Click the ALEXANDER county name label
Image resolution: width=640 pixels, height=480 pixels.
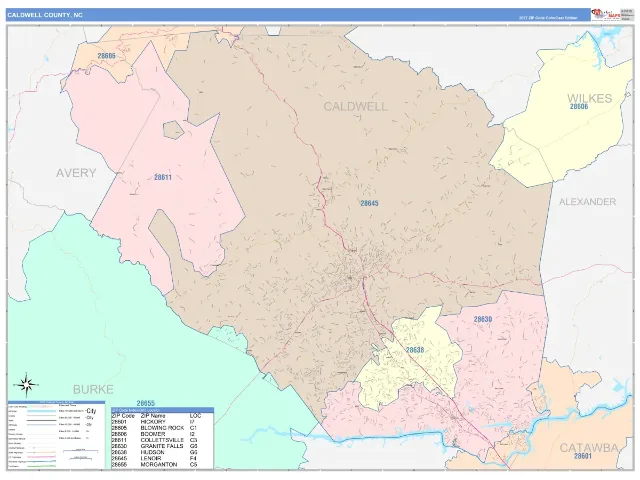[x=587, y=202]
